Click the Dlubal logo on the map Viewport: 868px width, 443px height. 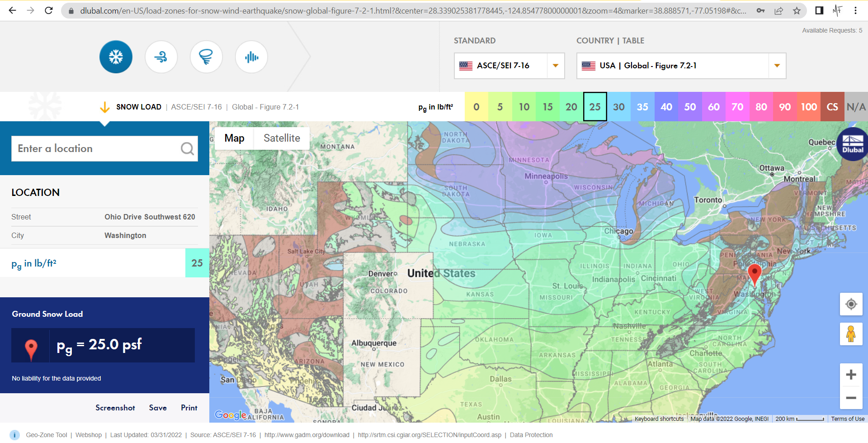(852, 144)
